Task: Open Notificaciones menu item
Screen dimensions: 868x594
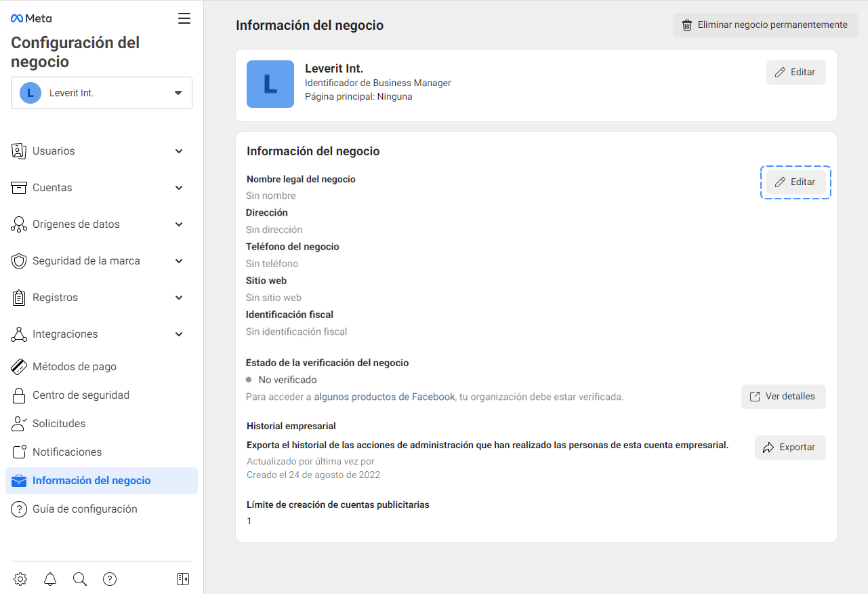Action: coord(102,452)
